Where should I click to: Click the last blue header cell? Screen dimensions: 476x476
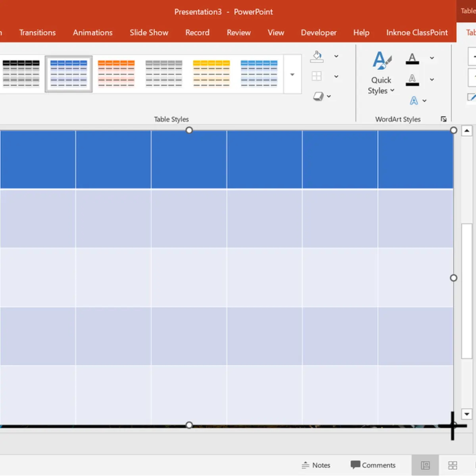click(x=416, y=159)
